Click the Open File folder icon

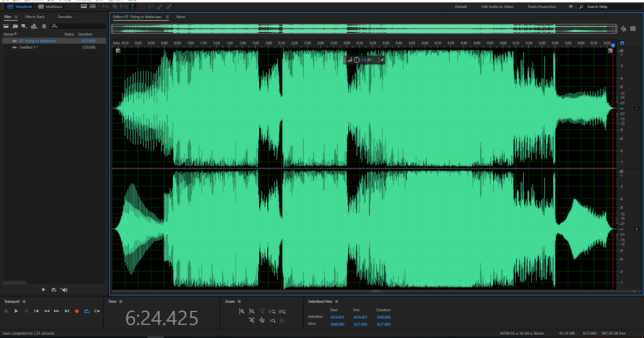coord(6,26)
